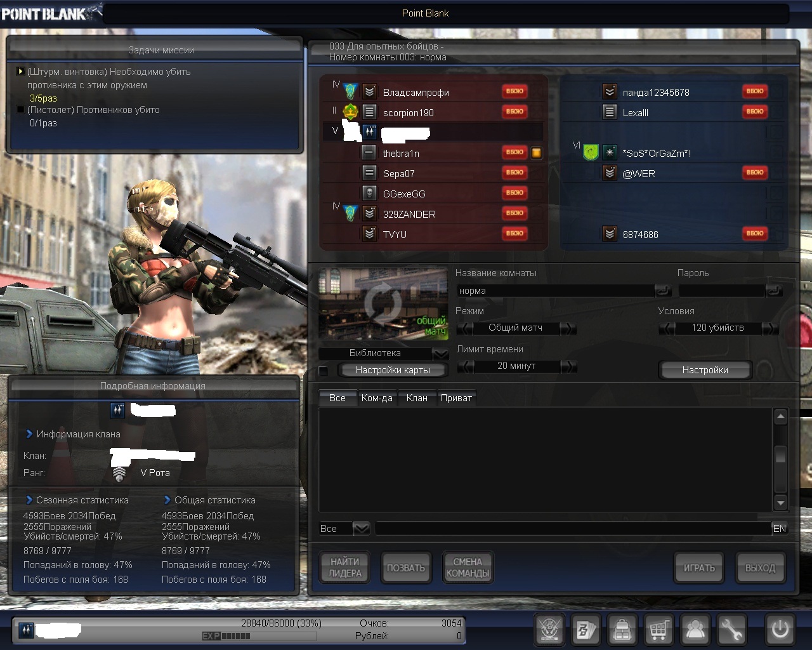Expand Сезонная статистика section

pyautogui.click(x=29, y=500)
